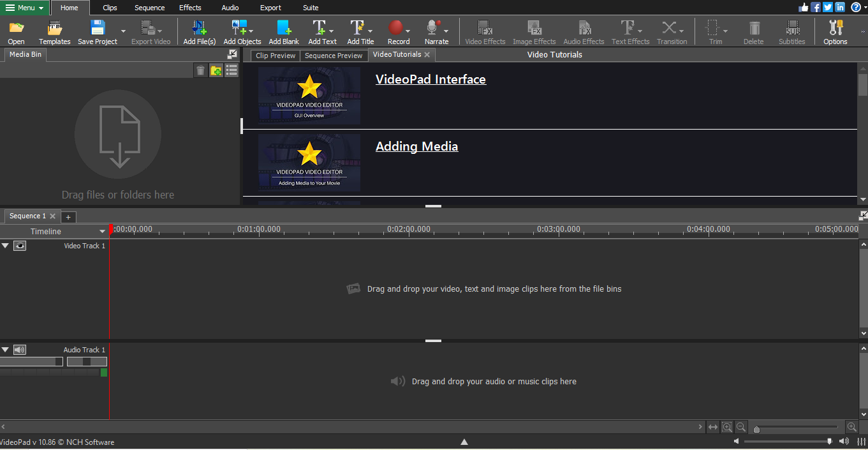Image resolution: width=868 pixels, height=450 pixels.
Task: Open the Narrate dropdown arrow
Action: pos(446,31)
